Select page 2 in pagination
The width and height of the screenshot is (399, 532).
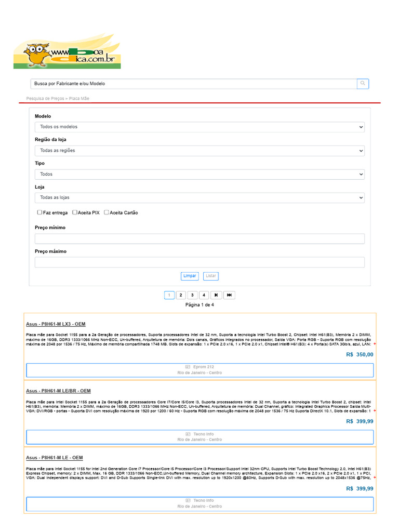[x=181, y=295]
